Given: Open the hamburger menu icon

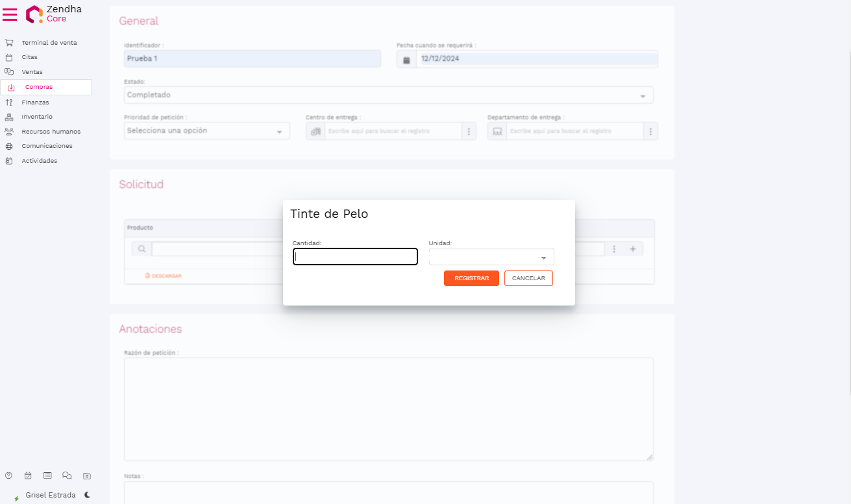Looking at the screenshot, I should tap(10, 14).
